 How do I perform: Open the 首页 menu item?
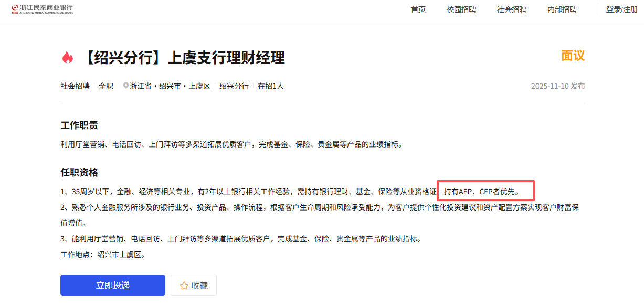418,9
